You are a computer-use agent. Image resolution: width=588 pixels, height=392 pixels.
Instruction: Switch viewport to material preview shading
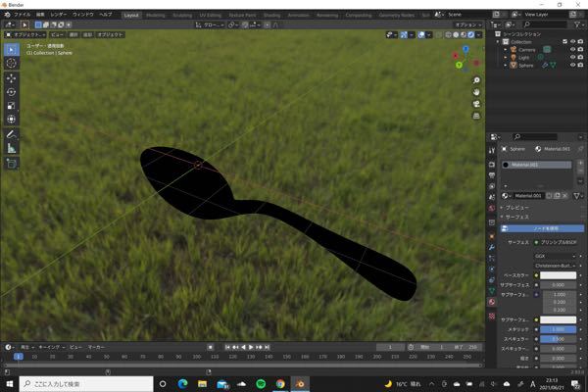(x=464, y=35)
